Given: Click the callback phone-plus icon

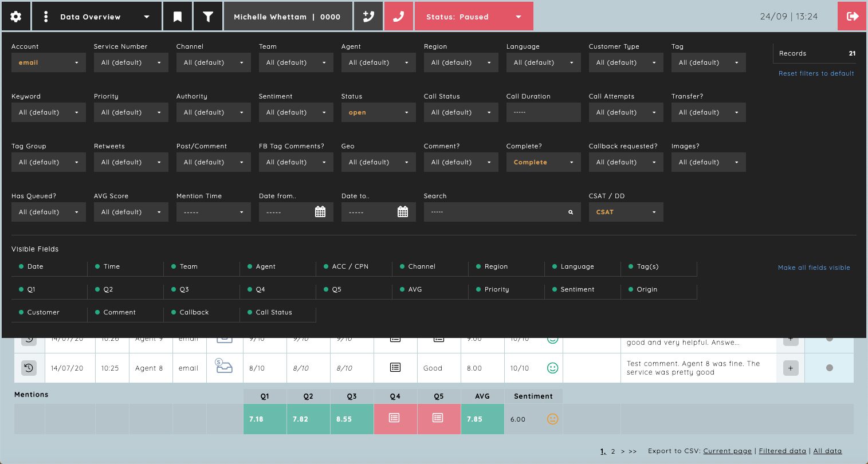Looking at the screenshot, I should (368, 17).
